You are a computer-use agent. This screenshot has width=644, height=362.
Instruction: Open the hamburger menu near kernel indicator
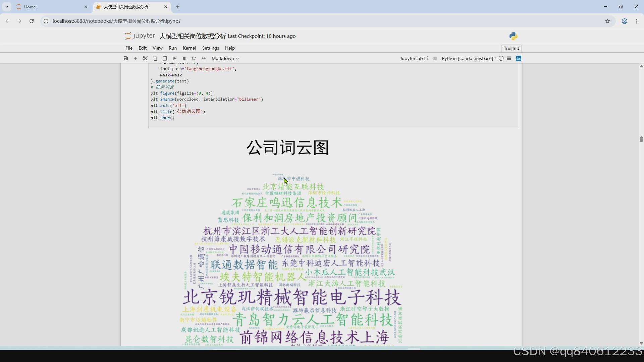509,58
